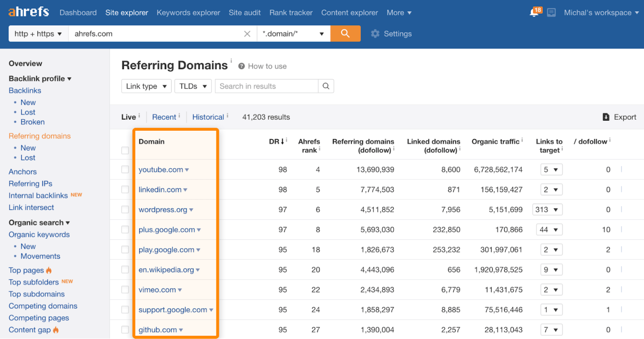Open the en.wikipedia.org domain link

click(x=166, y=270)
